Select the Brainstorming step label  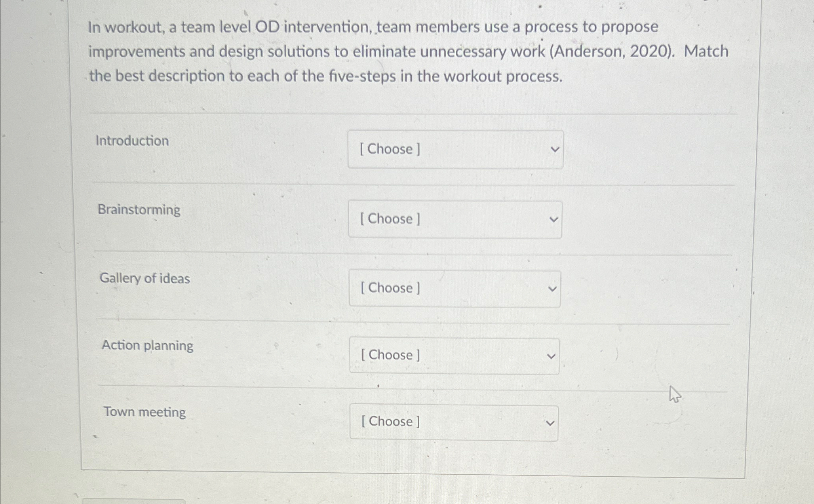(140, 210)
